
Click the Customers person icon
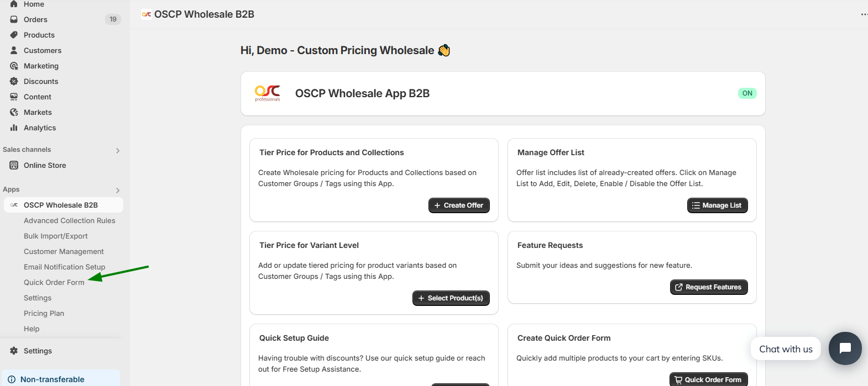coord(14,50)
